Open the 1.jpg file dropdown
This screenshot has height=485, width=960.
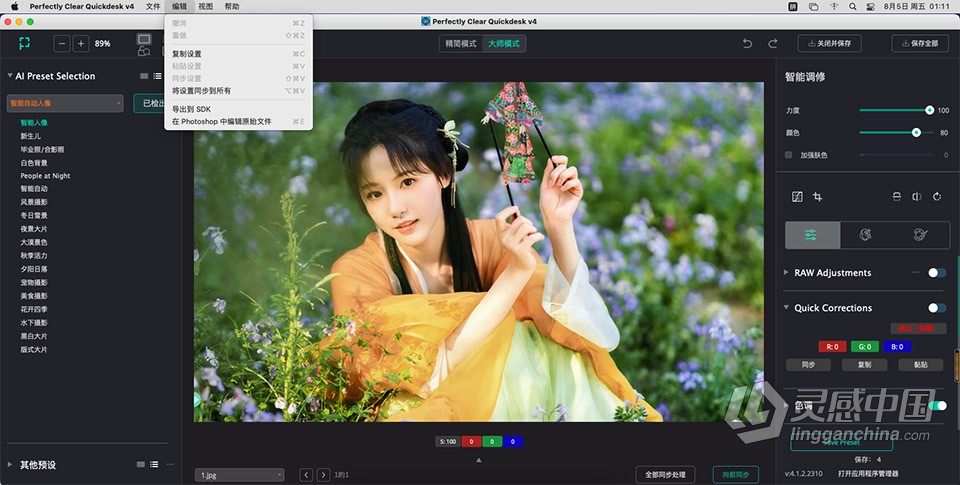240,475
